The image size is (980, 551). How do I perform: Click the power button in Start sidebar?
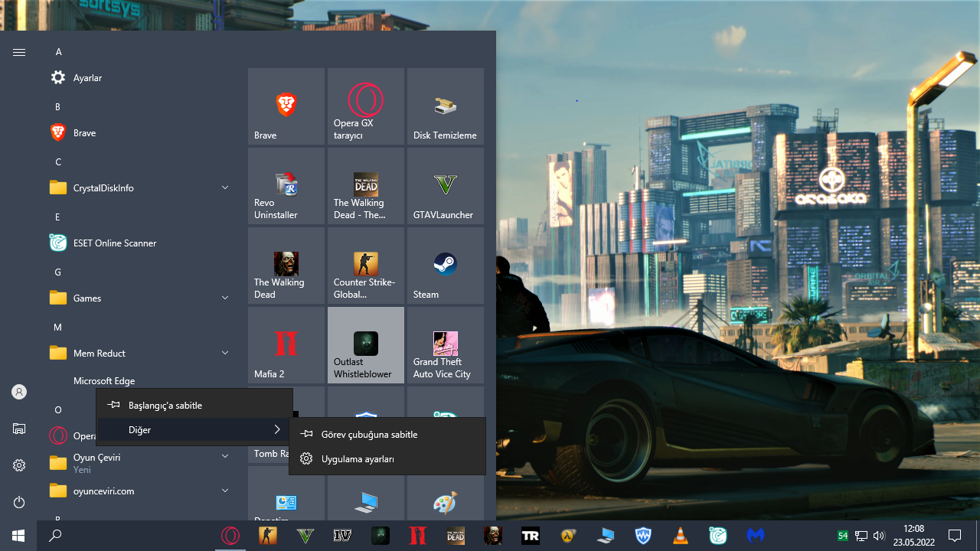(19, 502)
